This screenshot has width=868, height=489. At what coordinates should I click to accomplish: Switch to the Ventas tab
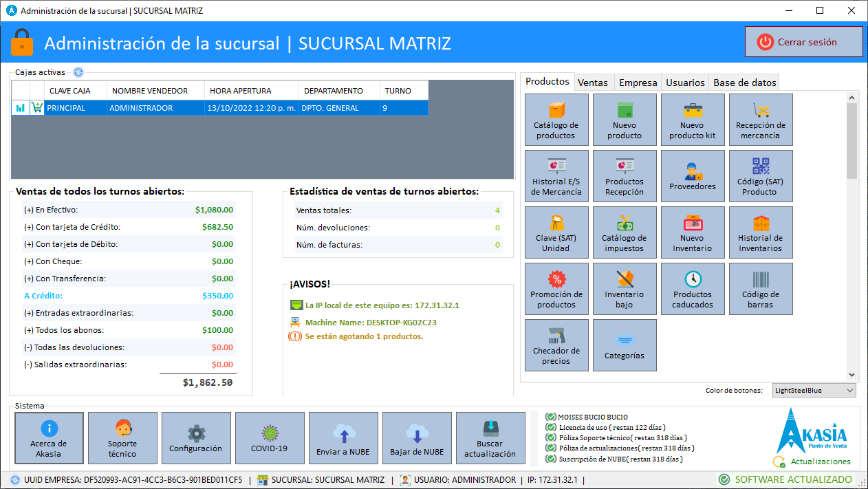(592, 83)
